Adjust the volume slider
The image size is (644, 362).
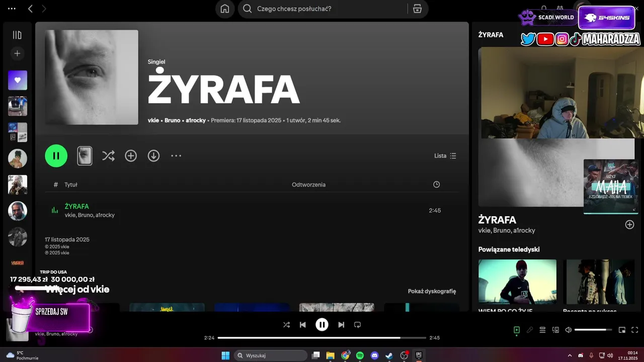[x=593, y=330]
